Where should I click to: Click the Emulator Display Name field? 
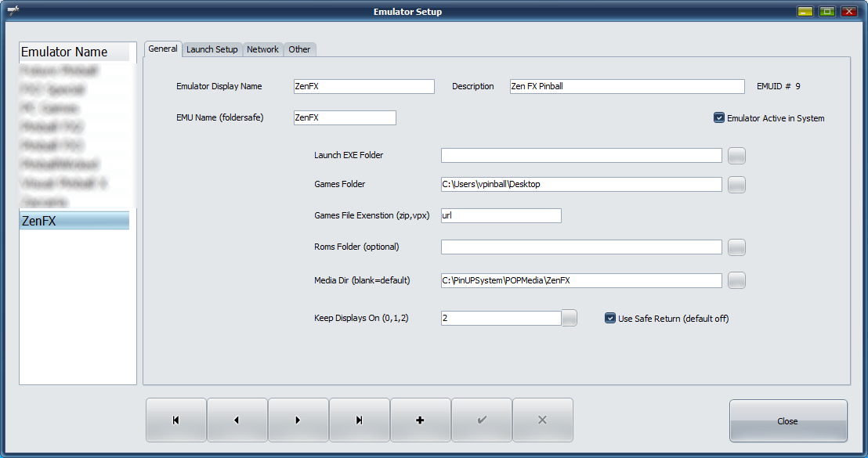click(363, 87)
